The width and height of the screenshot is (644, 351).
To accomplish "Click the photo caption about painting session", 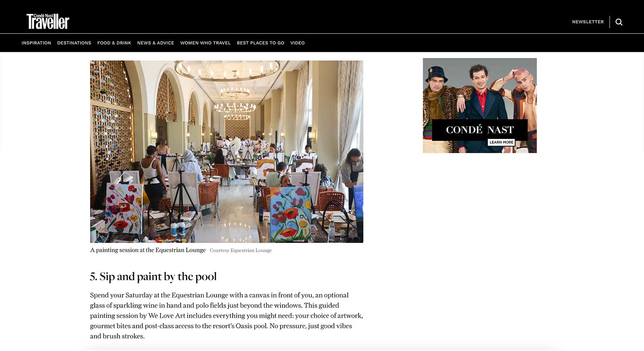I will click(148, 250).
